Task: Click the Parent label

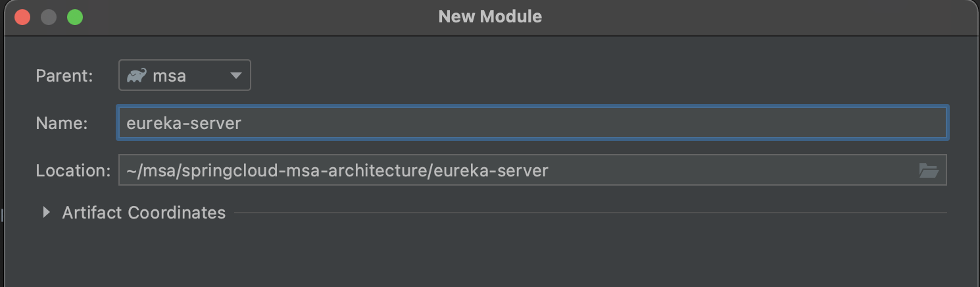Action: [x=64, y=76]
